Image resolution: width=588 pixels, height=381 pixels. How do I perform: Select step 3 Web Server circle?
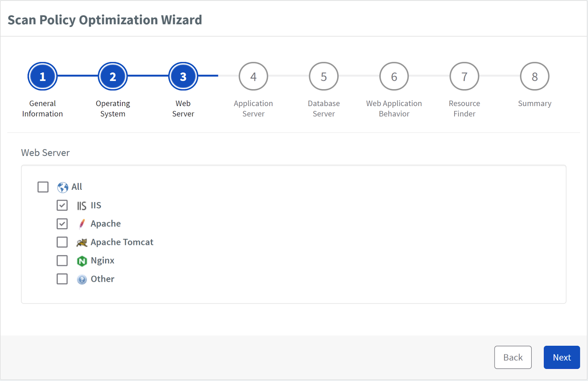tap(183, 76)
